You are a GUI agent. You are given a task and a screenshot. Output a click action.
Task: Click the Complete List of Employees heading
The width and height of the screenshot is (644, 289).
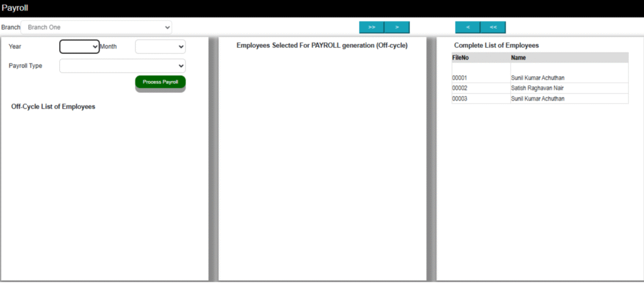496,46
